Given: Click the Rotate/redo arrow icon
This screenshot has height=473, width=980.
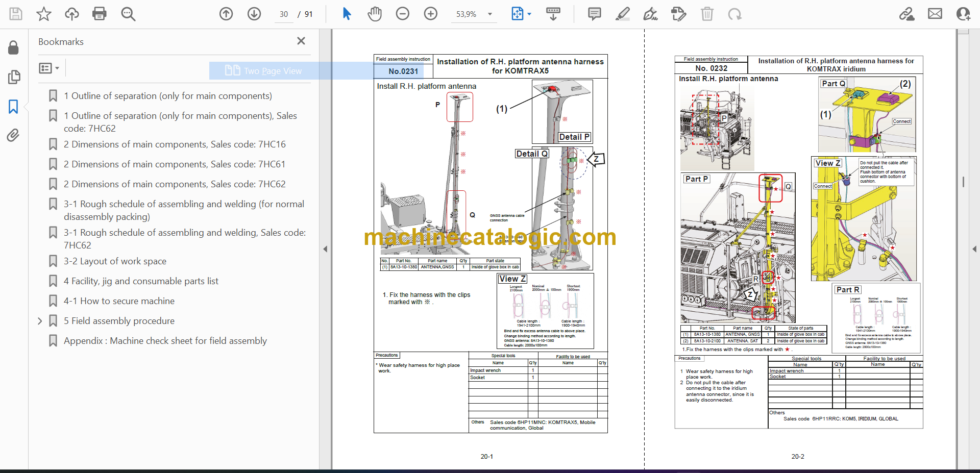Looking at the screenshot, I should pyautogui.click(x=735, y=14).
